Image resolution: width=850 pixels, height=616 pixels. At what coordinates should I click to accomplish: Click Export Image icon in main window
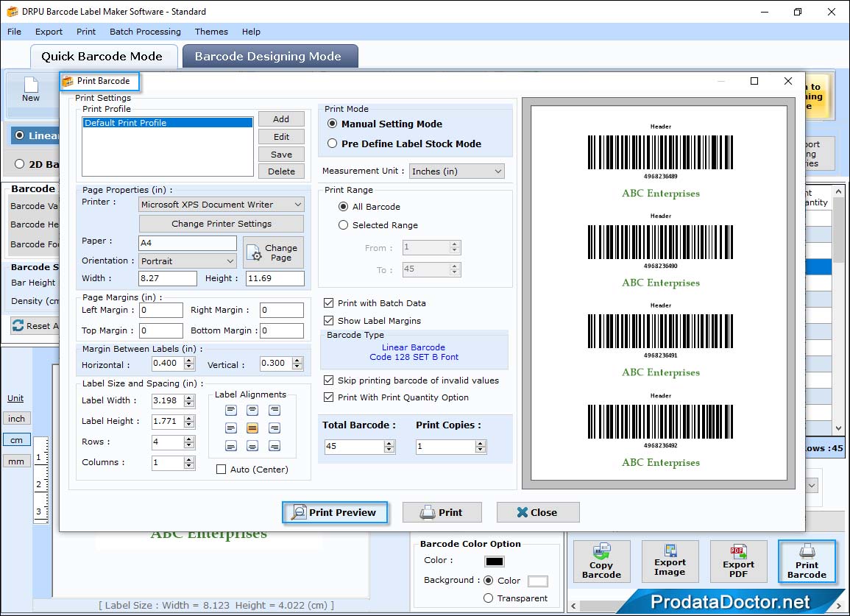pyautogui.click(x=670, y=550)
